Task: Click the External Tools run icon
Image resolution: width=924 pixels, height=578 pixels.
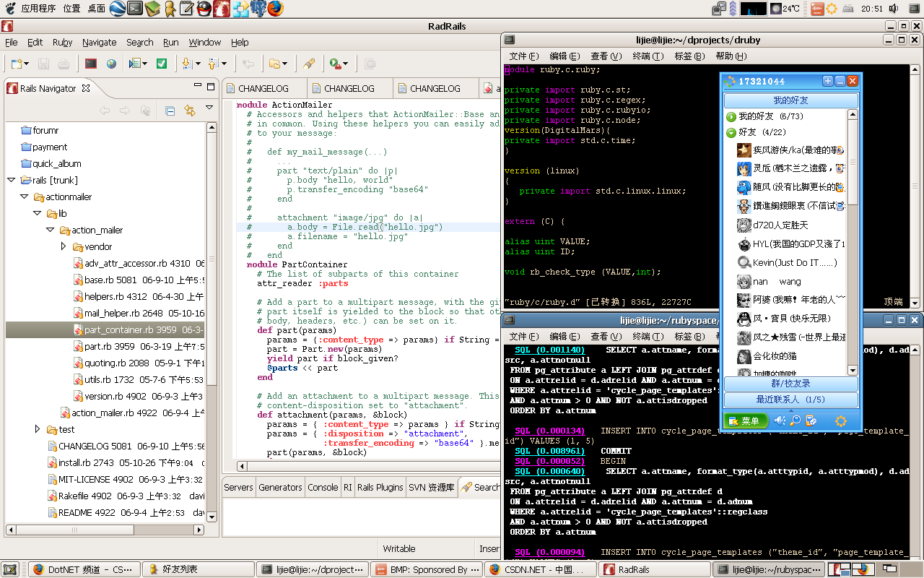Action: (x=335, y=64)
